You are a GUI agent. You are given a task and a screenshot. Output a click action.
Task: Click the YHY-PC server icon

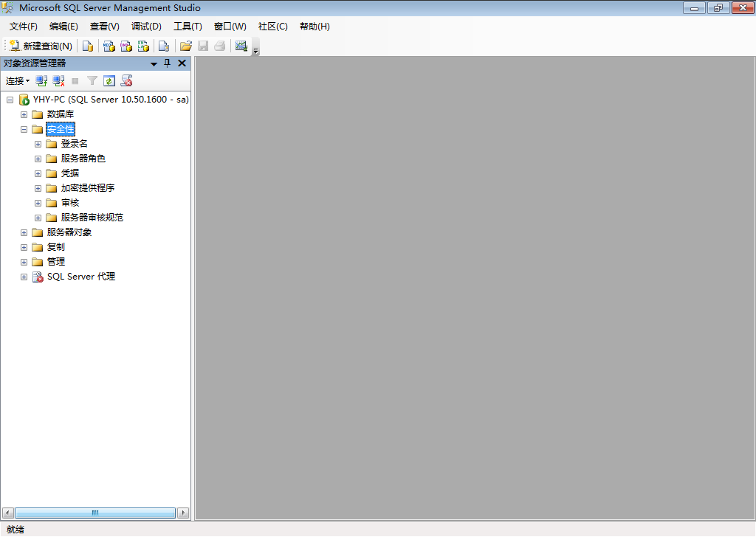(24, 100)
